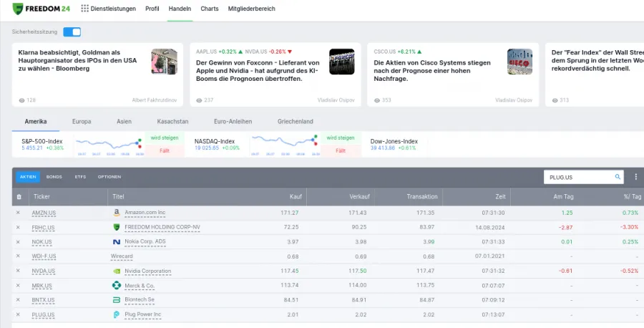Click the Foxconn article thumbnail image
644x328 pixels.
[x=342, y=62]
